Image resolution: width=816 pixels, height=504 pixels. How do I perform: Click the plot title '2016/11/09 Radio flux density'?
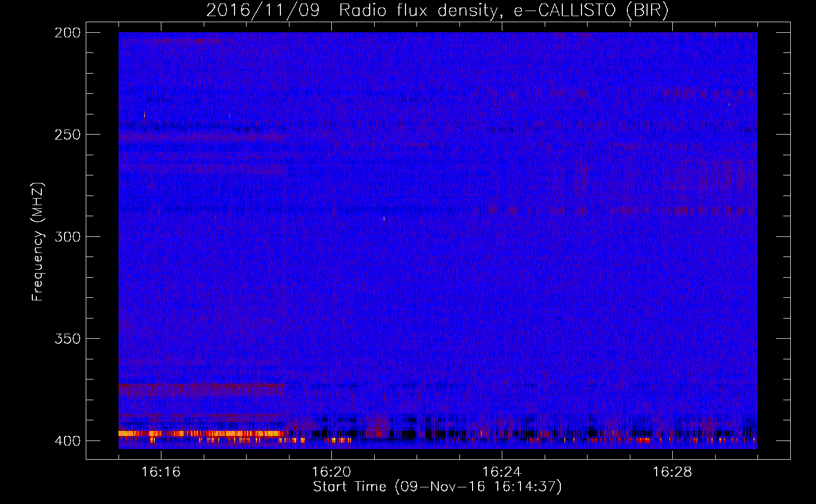pos(353,10)
